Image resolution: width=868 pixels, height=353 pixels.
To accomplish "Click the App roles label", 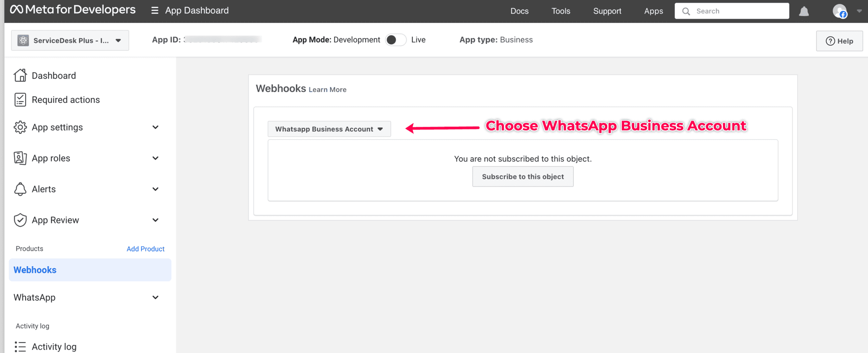I will pos(51,158).
